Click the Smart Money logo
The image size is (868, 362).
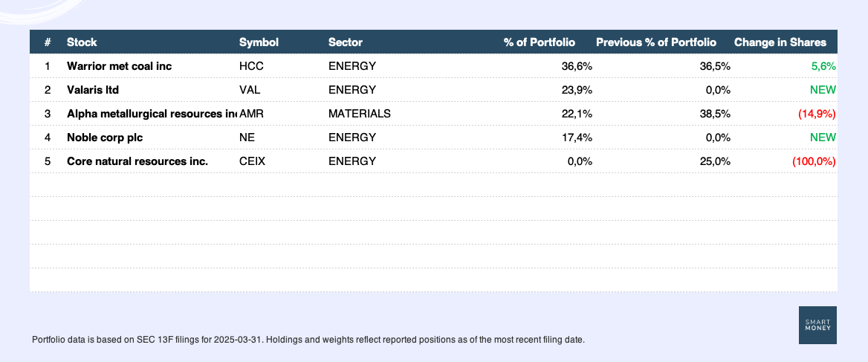coord(817,325)
